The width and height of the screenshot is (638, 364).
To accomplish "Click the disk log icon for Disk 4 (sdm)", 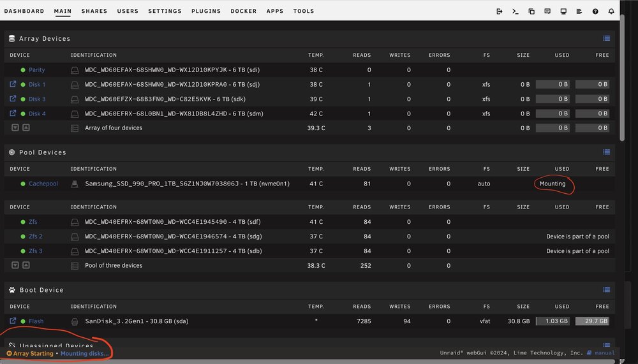I will pyautogui.click(x=75, y=114).
